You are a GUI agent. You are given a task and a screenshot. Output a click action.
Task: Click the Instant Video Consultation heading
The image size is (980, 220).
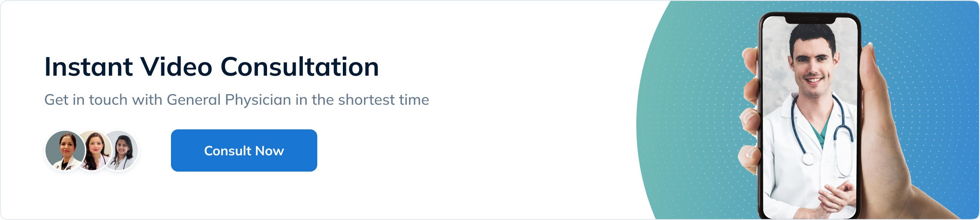pos(212,67)
